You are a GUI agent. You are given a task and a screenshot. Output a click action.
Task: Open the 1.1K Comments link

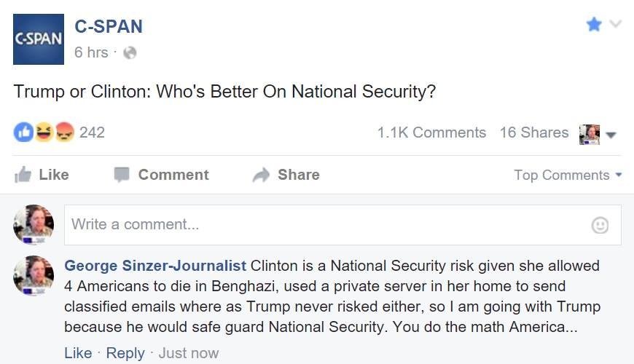point(431,132)
